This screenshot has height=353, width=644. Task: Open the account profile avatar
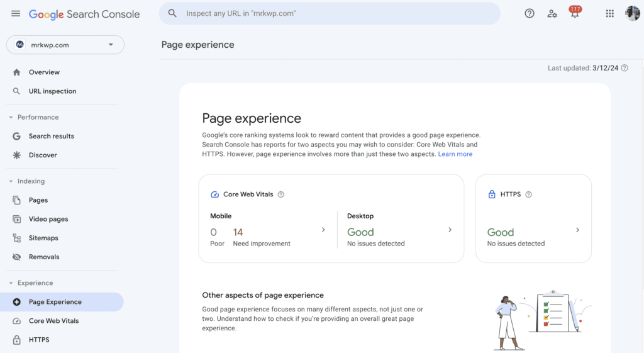click(632, 14)
